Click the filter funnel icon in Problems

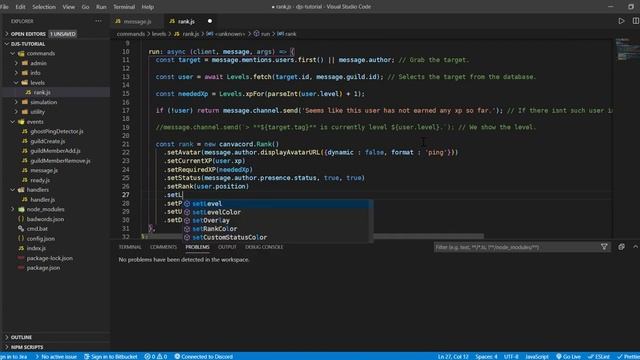604,247
